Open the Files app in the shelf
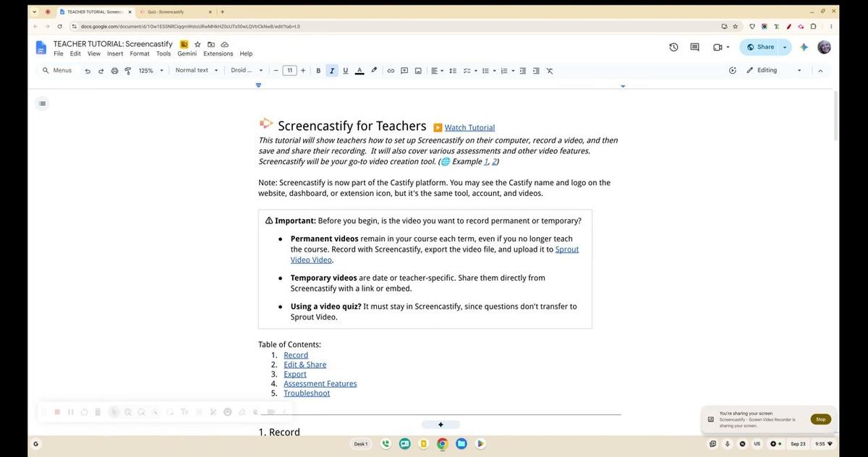The height and width of the screenshot is (457, 868). click(x=461, y=444)
